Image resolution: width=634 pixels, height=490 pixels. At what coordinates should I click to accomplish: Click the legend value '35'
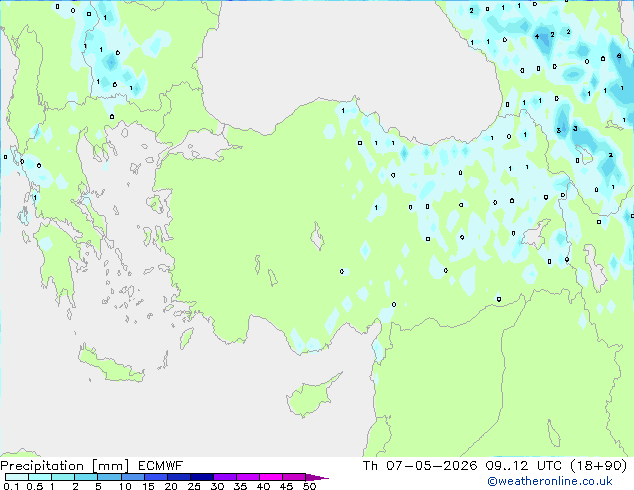click(240, 486)
